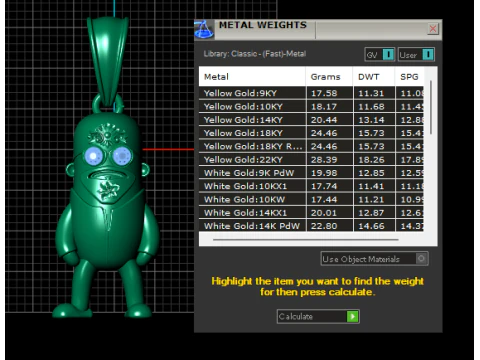
Task: Click the 20.44 grams cell
Action: pos(330,120)
